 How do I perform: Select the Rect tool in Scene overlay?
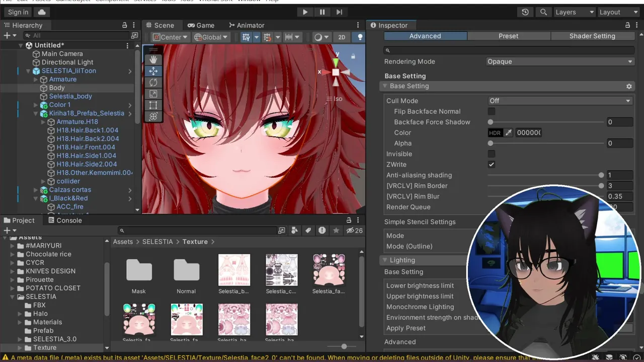click(153, 105)
